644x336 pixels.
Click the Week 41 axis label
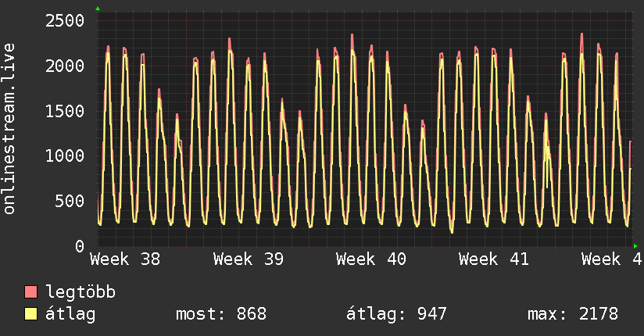pyautogui.click(x=494, y=259)
